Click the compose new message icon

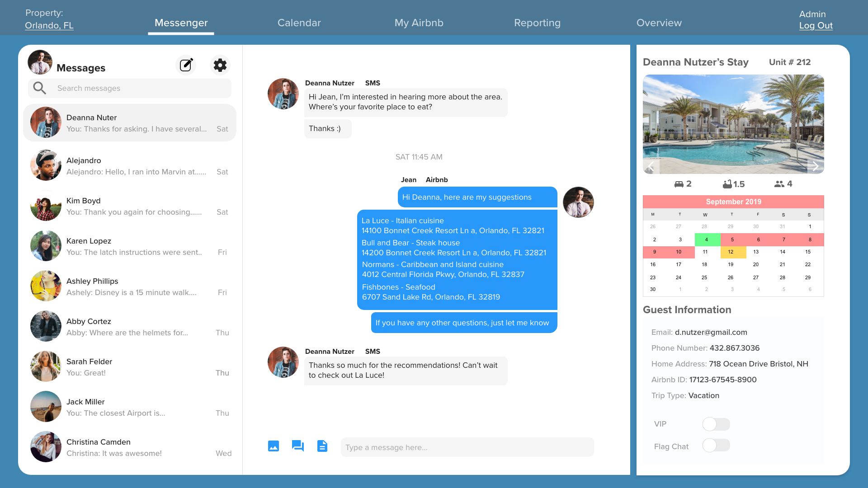click(x=186, y=65)
